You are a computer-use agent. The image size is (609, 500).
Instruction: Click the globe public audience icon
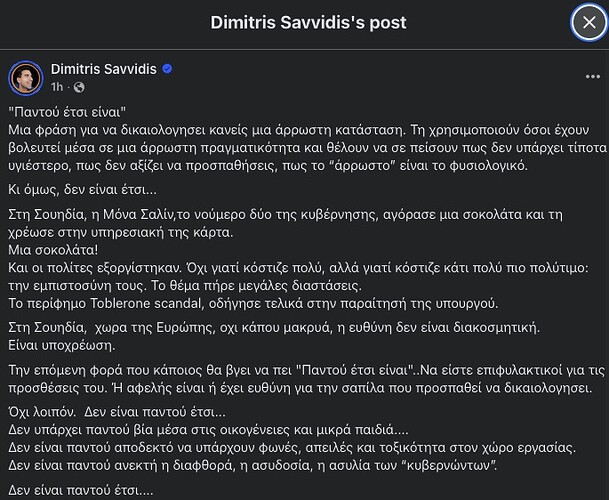(x=79, y=87)
